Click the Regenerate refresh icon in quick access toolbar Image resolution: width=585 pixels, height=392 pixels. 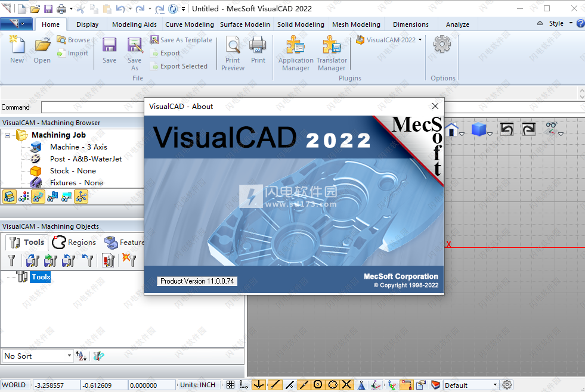[x=173, y=8]
